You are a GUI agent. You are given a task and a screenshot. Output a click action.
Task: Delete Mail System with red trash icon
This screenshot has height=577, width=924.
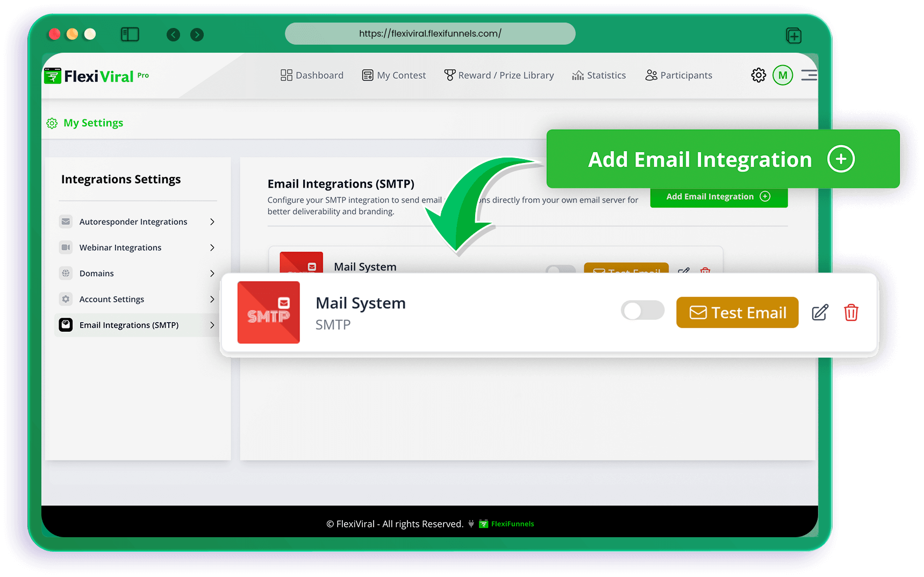pyautogui.click(x=851, y=312)
